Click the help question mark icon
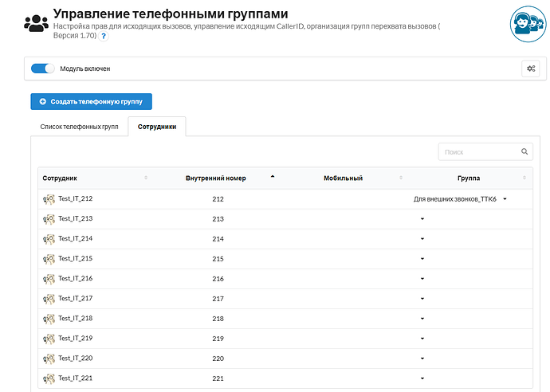Viewport: 550px width, 392px height. pyautogui.click(x=104, y=36)
